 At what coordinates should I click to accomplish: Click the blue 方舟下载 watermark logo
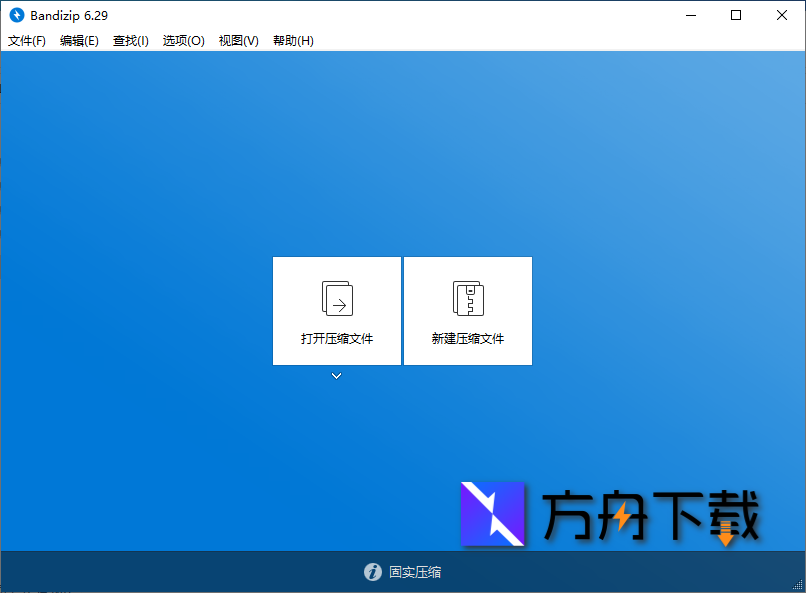[492, 514]
